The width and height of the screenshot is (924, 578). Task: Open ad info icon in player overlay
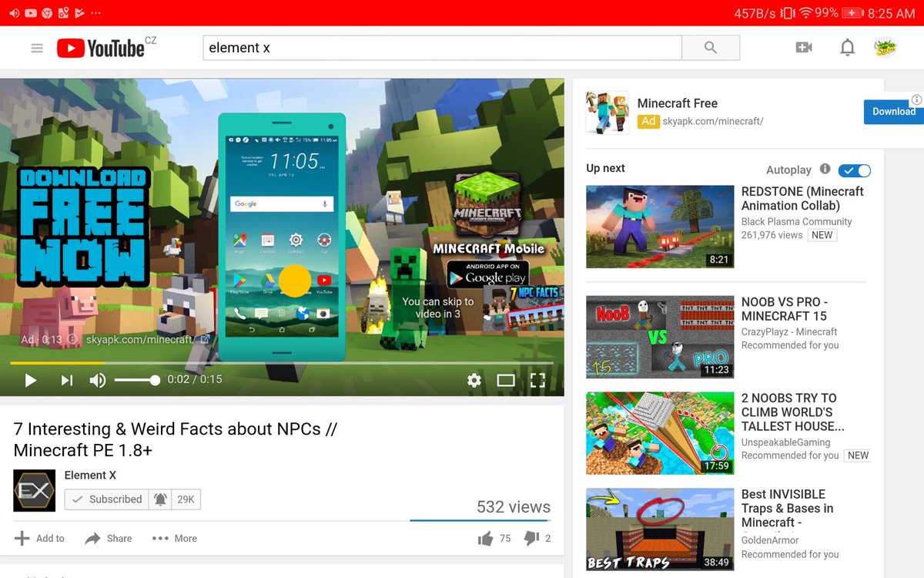[x=73, y=339]
